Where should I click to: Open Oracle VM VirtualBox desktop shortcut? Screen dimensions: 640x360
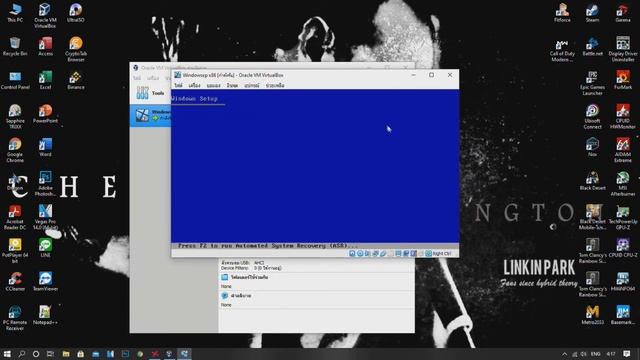[45, 16]
